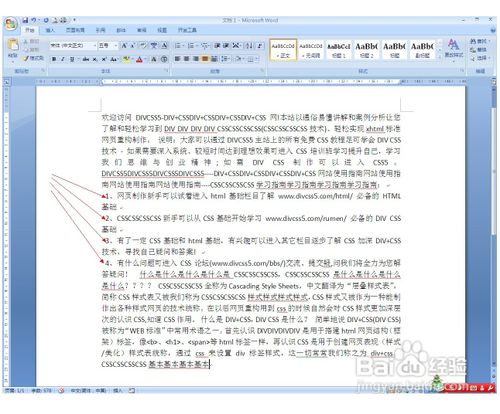500x414 pixels.
Task: Open the Change Case (Aa) dropdown
Action: click(x=114, y=59)
